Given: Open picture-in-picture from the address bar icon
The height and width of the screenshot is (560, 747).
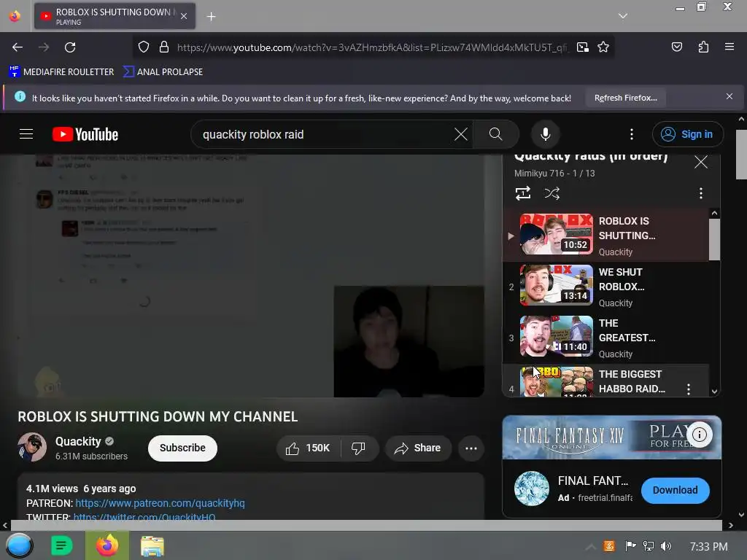Looking at the screenshot, I should [x=582, y=47].
